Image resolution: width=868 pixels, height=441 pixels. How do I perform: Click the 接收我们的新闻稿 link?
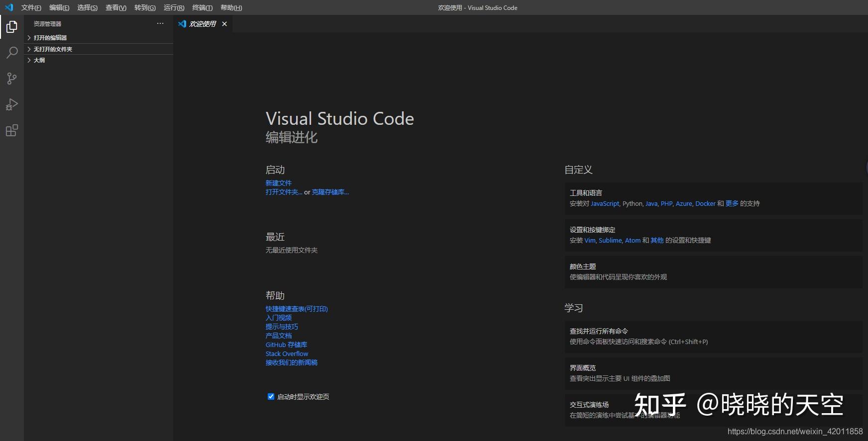click(x=292, y=362)
